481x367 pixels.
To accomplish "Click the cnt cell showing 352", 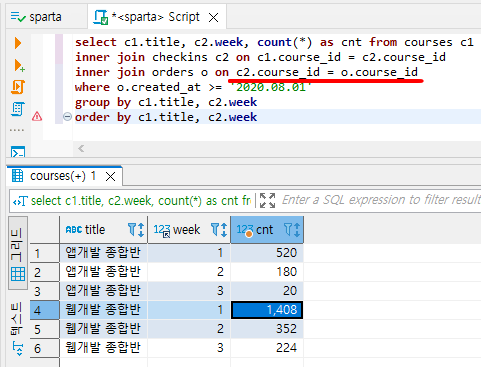I will 267,329.
